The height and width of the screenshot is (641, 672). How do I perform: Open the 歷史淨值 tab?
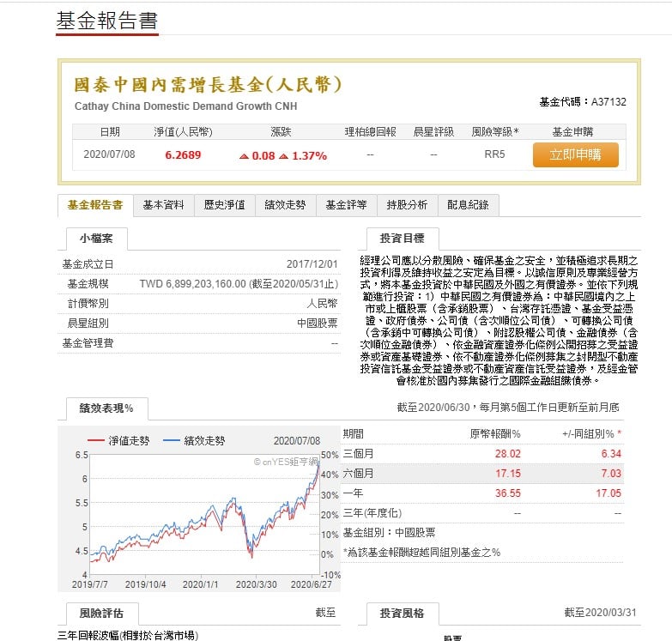tap(224, 205)
